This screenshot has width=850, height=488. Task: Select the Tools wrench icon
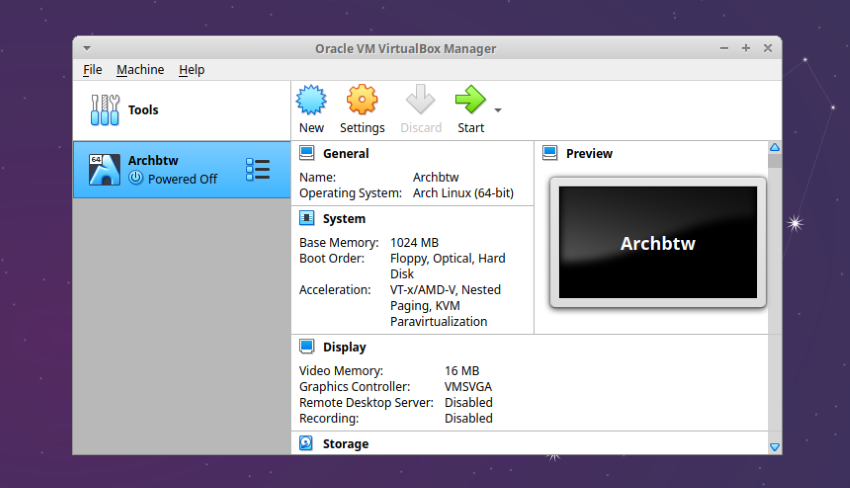tap(104, 110)
